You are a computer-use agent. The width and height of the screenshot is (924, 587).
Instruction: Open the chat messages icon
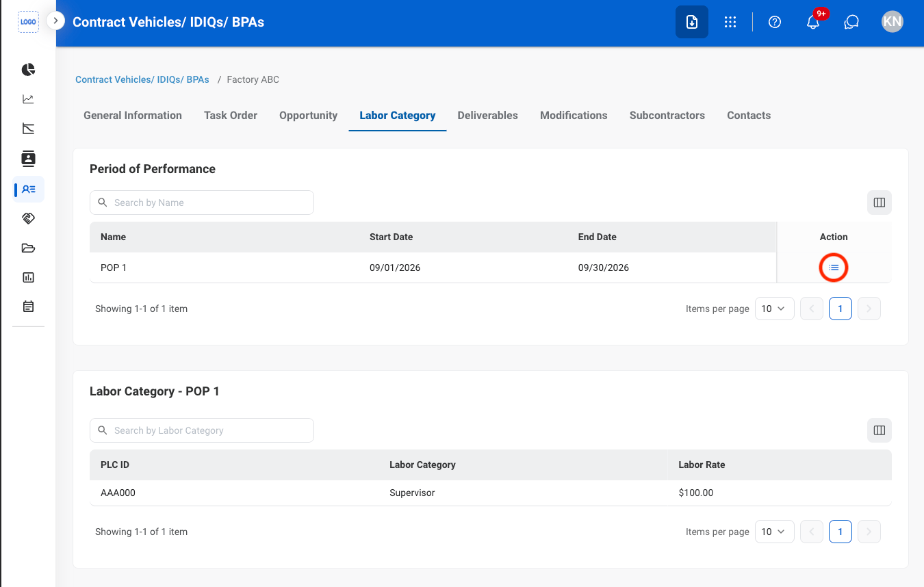[x=851, y=22]
